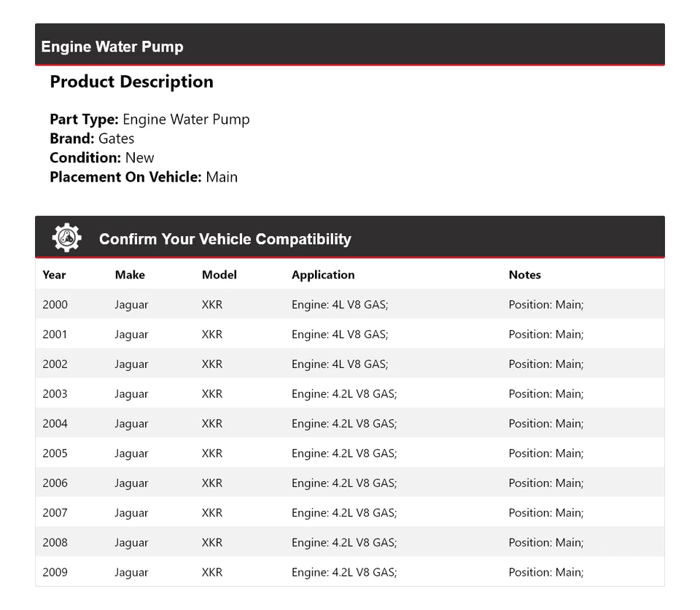Click the Notes column header
The height and width of the screenshot is (610, 700).
(524, 275)
